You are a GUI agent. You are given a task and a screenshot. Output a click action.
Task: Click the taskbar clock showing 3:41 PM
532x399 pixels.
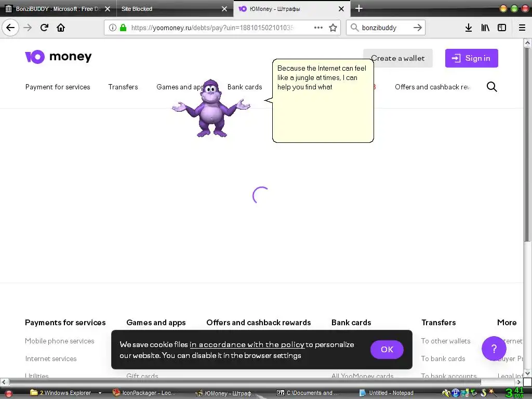pos(515,393)
